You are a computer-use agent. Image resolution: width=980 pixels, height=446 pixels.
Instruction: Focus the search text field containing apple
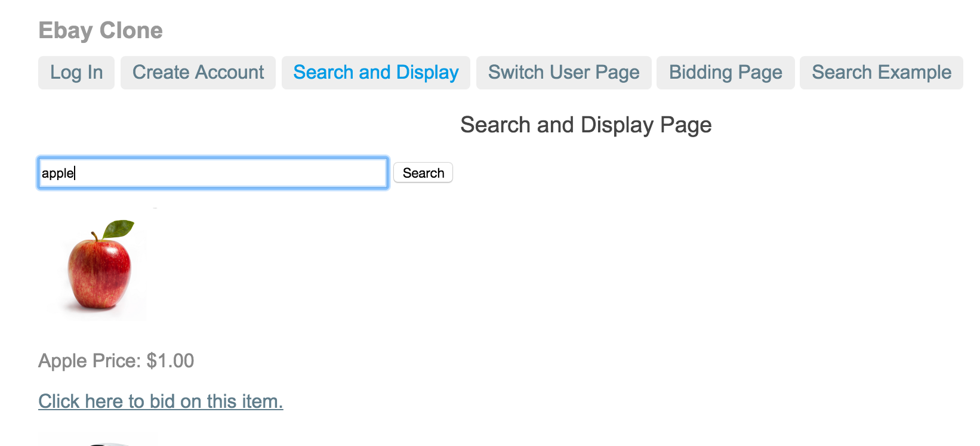pos(213,173)
